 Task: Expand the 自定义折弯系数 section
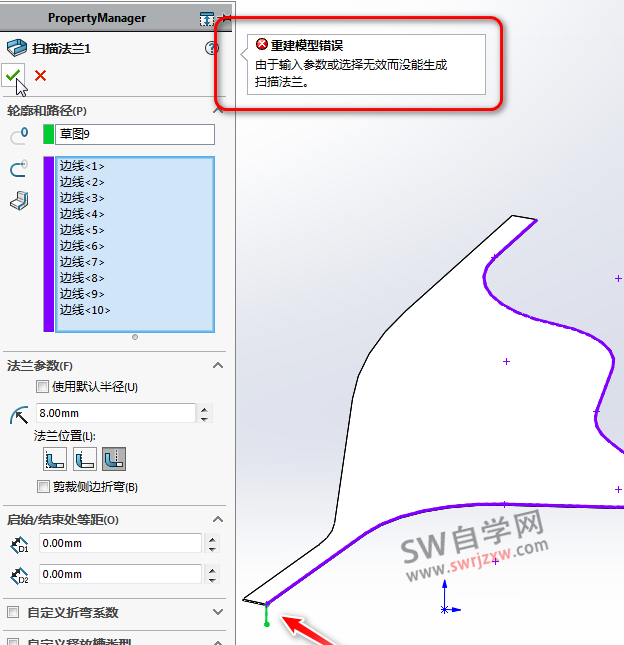point(218,612)
